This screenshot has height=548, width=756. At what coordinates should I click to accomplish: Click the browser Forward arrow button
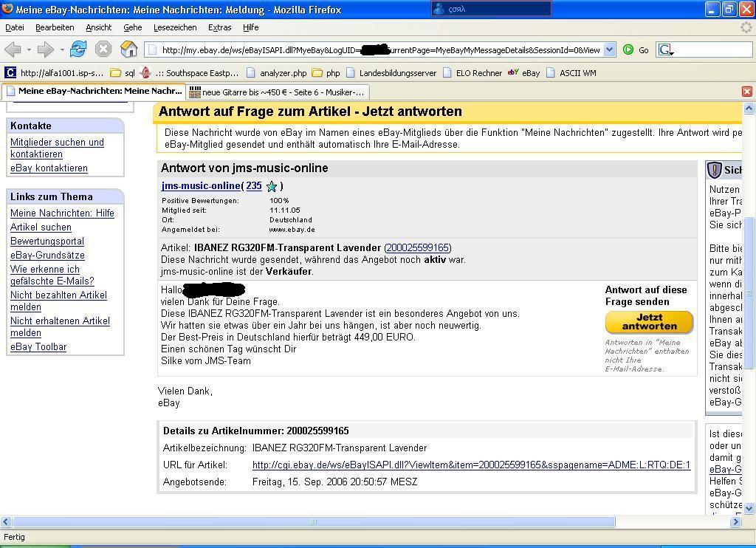[45, 49]
